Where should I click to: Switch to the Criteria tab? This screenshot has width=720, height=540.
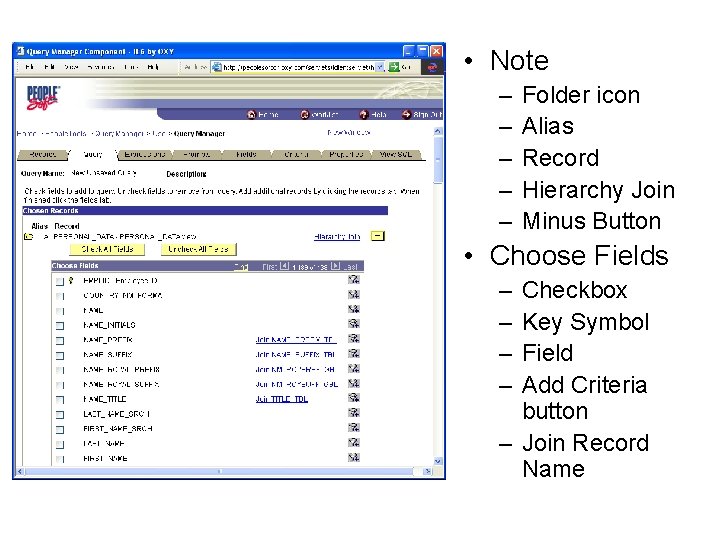coord(296,155)
